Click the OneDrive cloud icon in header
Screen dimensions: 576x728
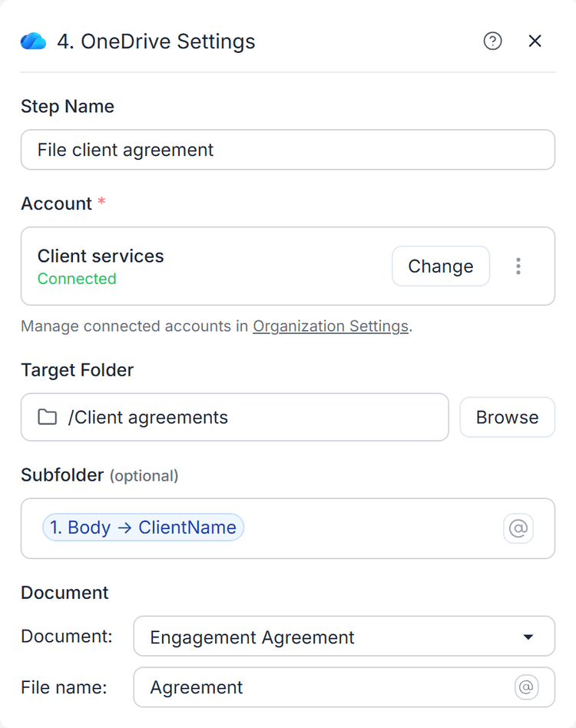34,41
